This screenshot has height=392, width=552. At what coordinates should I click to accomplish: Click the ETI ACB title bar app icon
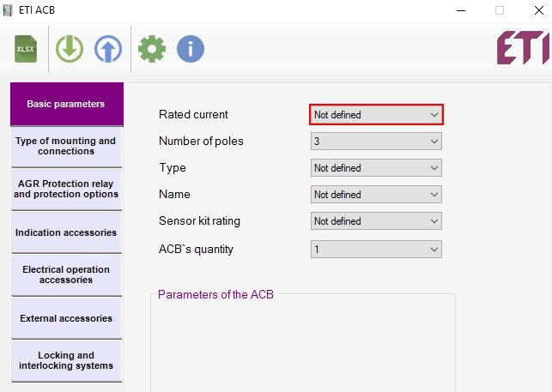pos(10,10)
